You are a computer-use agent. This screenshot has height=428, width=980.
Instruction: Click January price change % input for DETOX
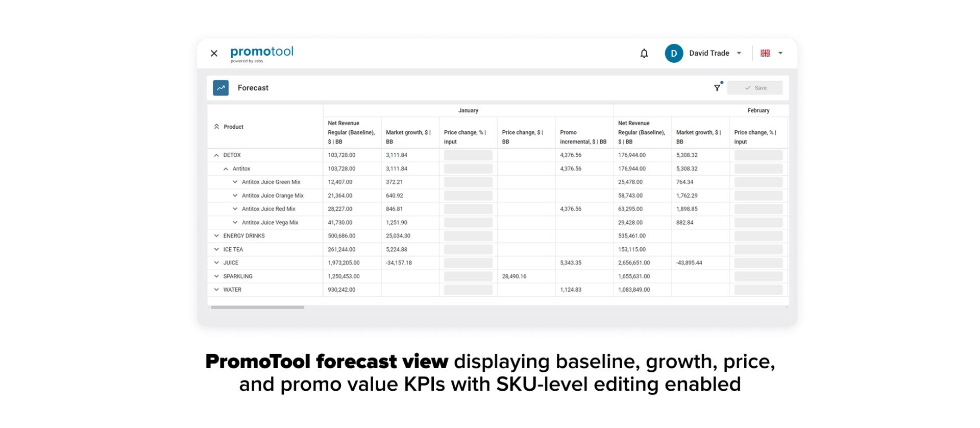[x=468, y=155]
